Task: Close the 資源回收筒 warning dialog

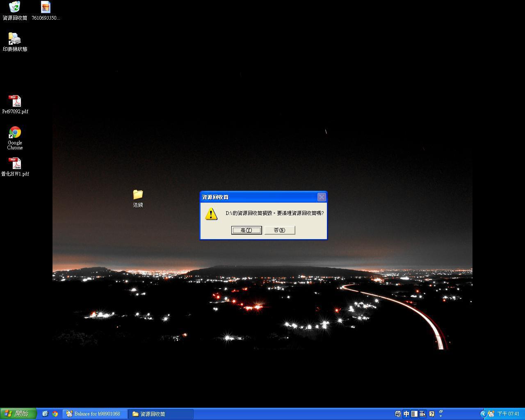Action: pyautogui.click(x=322, y=197)
